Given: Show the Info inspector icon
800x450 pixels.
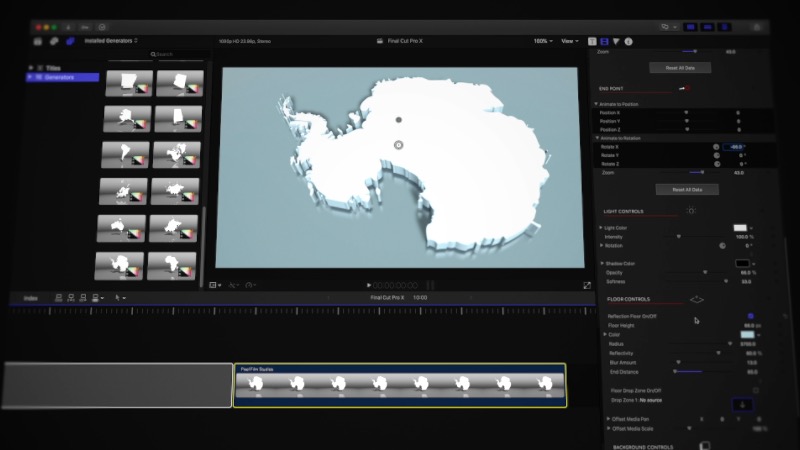Looking at the screenshot, I should point(629,41).
